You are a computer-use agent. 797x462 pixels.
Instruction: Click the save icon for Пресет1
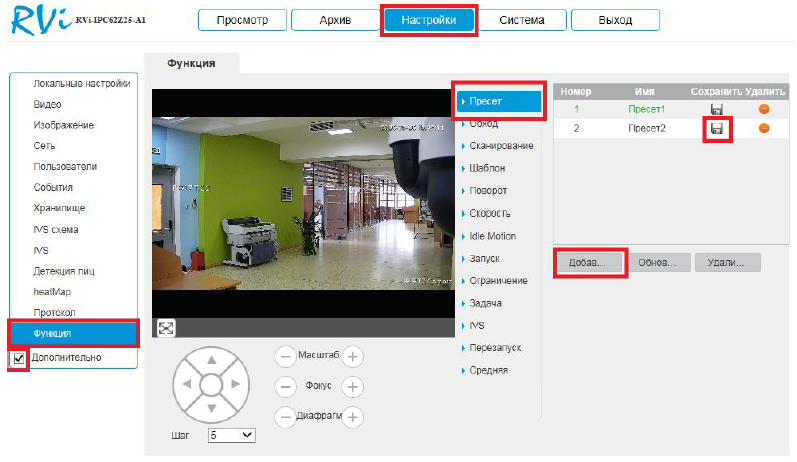click(x=717, y=109)
